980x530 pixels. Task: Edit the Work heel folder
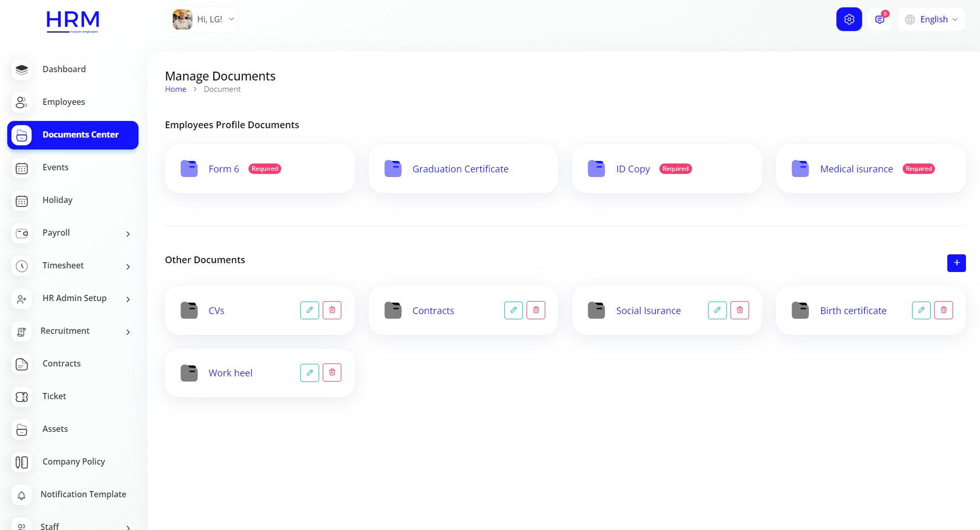tap(310, 373)
